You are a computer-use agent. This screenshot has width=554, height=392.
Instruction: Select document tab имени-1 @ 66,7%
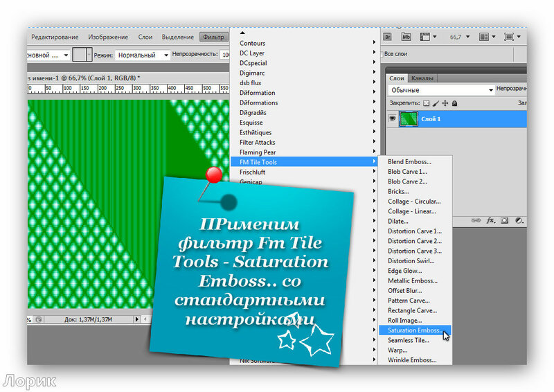[84, 78]
